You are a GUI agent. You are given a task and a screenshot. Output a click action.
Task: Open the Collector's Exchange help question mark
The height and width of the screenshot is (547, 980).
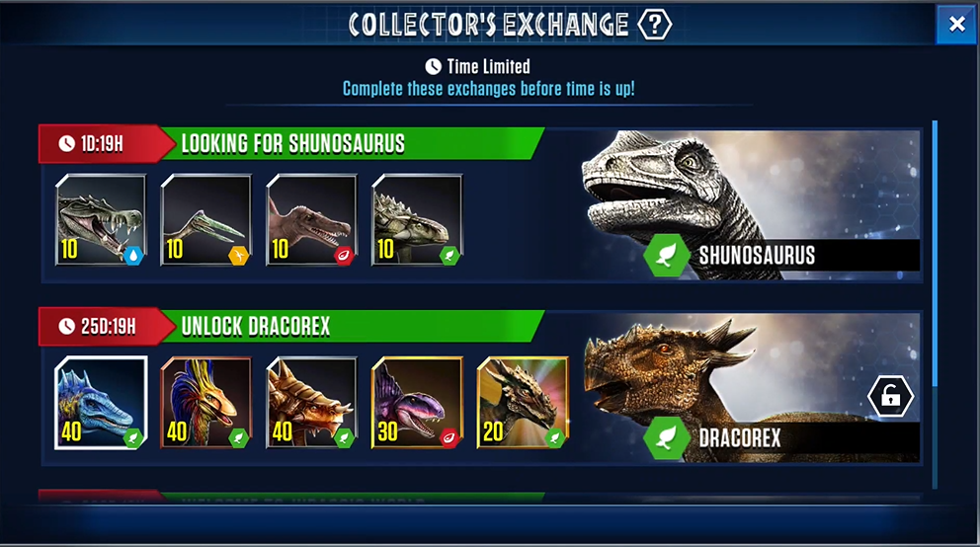coord(654,25)
